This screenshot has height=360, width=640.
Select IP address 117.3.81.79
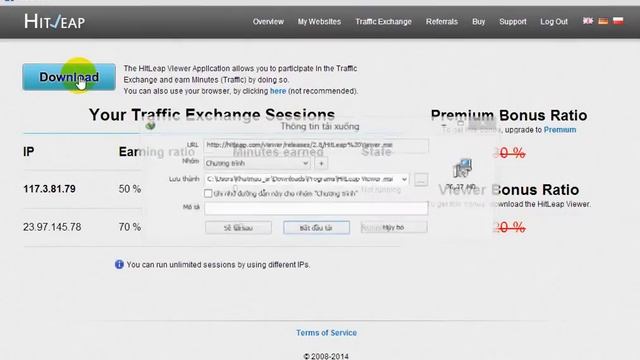click(x=49, y=189)
